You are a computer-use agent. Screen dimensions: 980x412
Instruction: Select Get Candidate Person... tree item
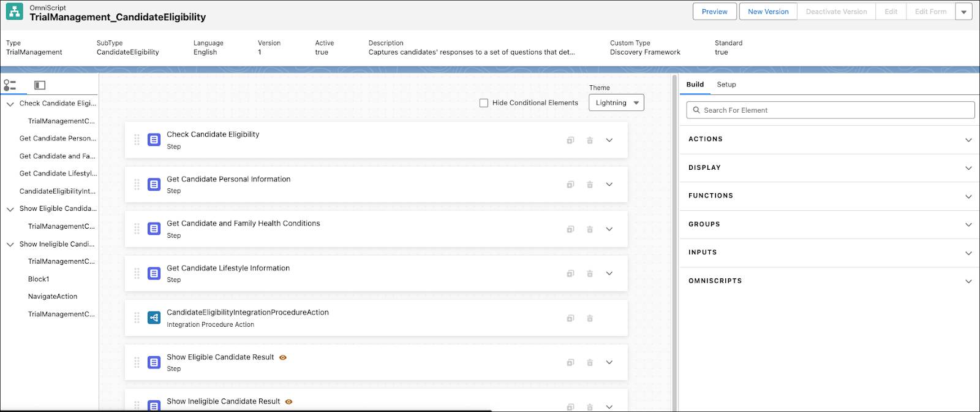pyautogui.click(x=58, y=139)
